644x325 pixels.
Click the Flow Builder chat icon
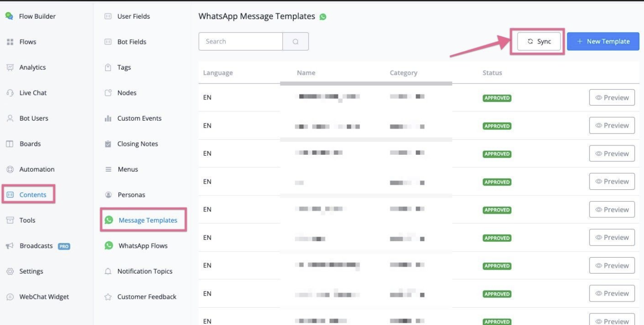9,16
